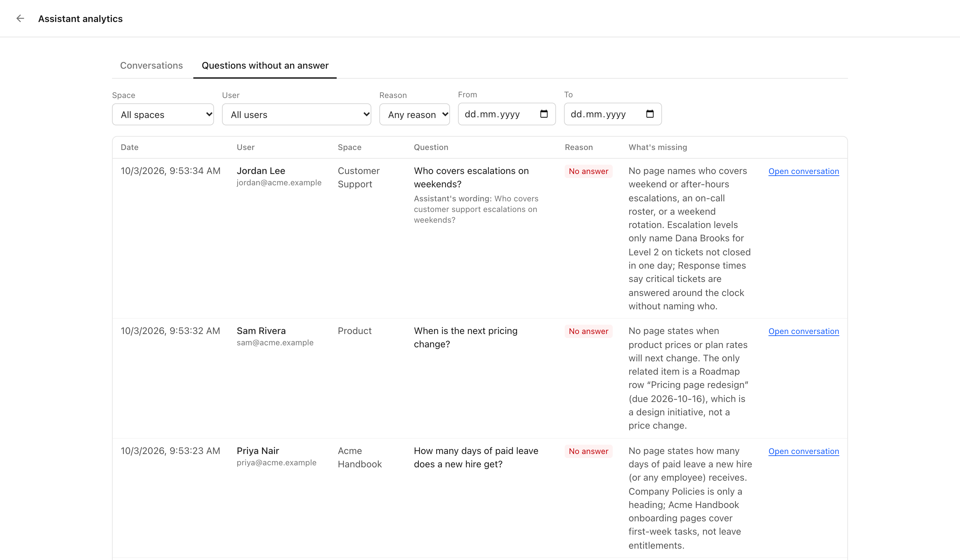Image resolution: width=960 pixels, height=560 pixels.
Task: Click the date 10/3/2026, 9:53:23 AM
Action: [x=170, y=451]
